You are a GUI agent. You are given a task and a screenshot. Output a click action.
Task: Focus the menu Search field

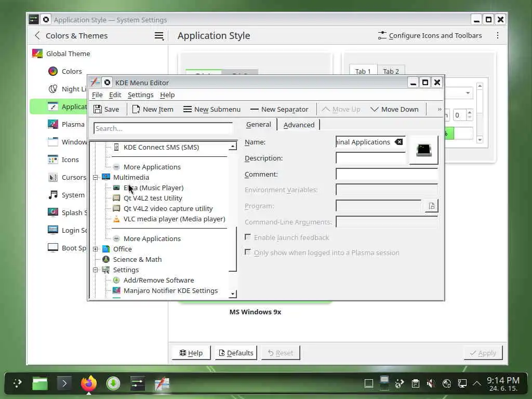163,128
